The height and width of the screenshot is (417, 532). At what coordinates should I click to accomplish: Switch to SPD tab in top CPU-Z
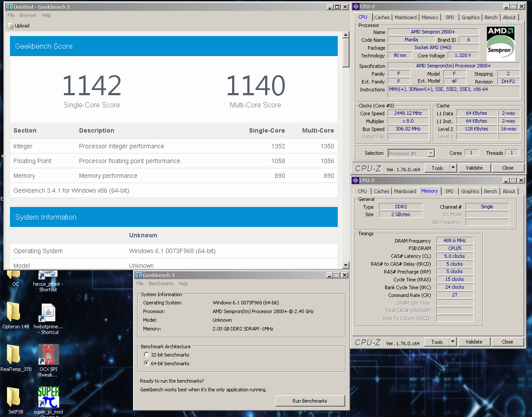[450, 17]
